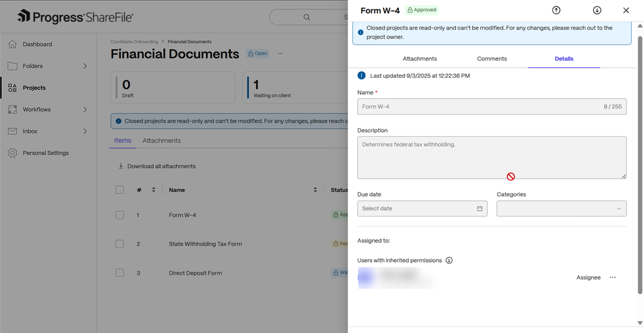Click the Workflows icon in sidebar
The image size is (644, 333).
click(12, 109)
